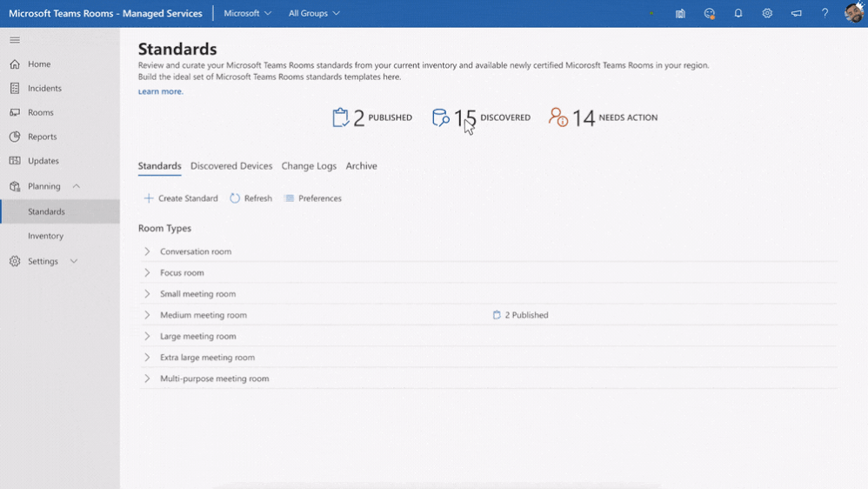Switch to the Standards tab
This screenshot has height=489, width=868.
tap(159, 166)
